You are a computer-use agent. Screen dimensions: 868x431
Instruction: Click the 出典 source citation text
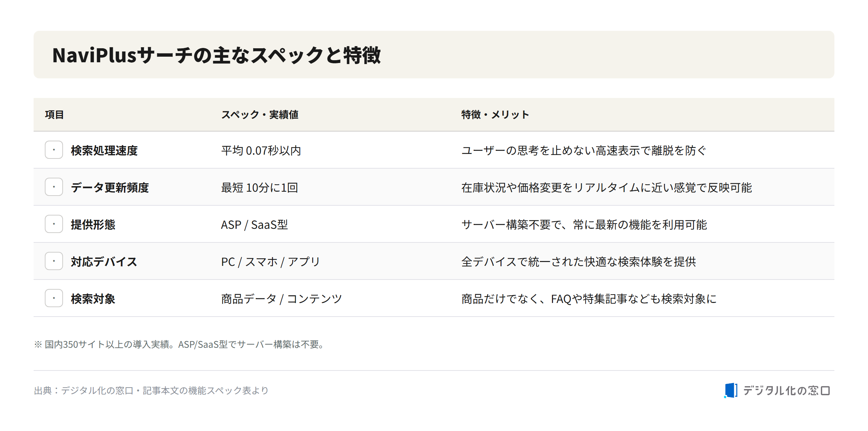point(151,390)
